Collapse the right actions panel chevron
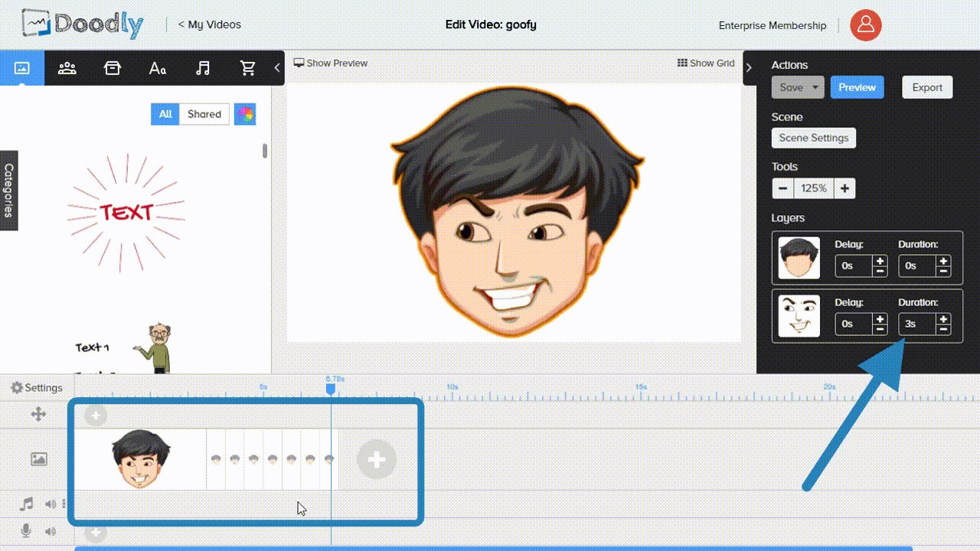 pos(749,68)
